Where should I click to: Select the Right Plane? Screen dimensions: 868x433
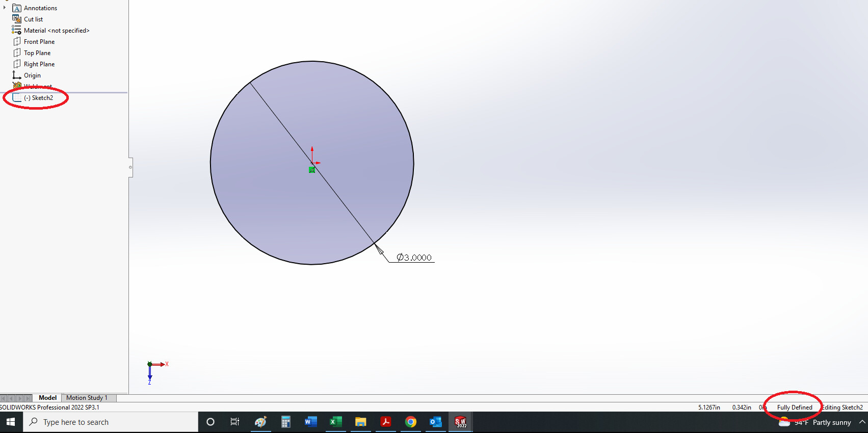39,64
